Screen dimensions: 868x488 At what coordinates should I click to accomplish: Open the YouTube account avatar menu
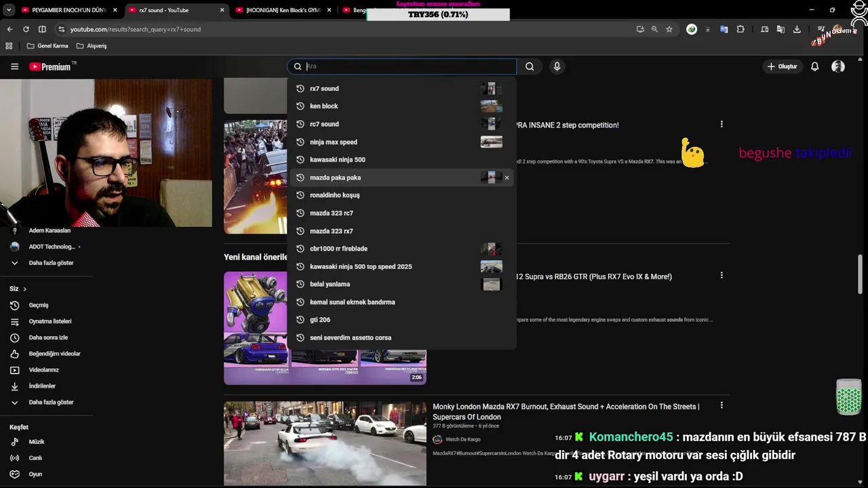838,66
